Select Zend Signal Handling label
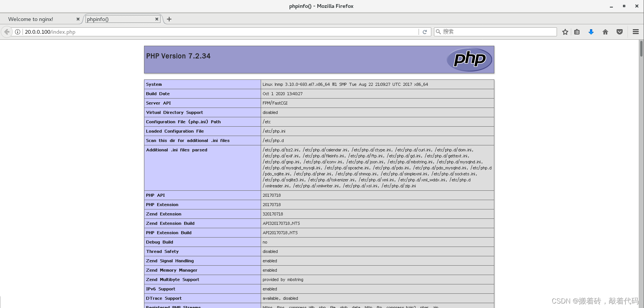 (170, 261)
